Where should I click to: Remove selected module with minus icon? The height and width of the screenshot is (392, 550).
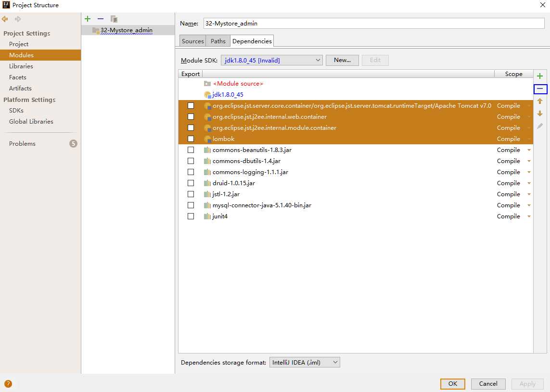coord(101,19)
